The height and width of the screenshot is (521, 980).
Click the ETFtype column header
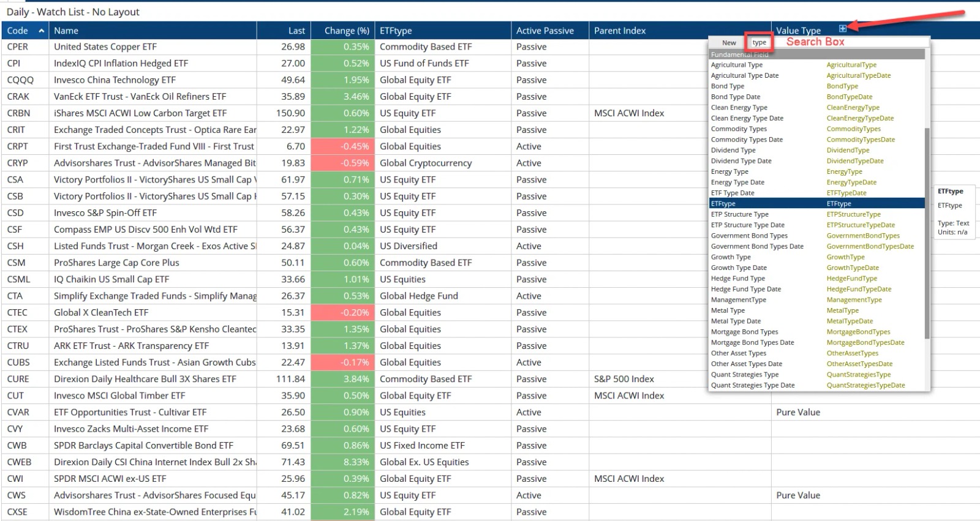click(442, 31)
